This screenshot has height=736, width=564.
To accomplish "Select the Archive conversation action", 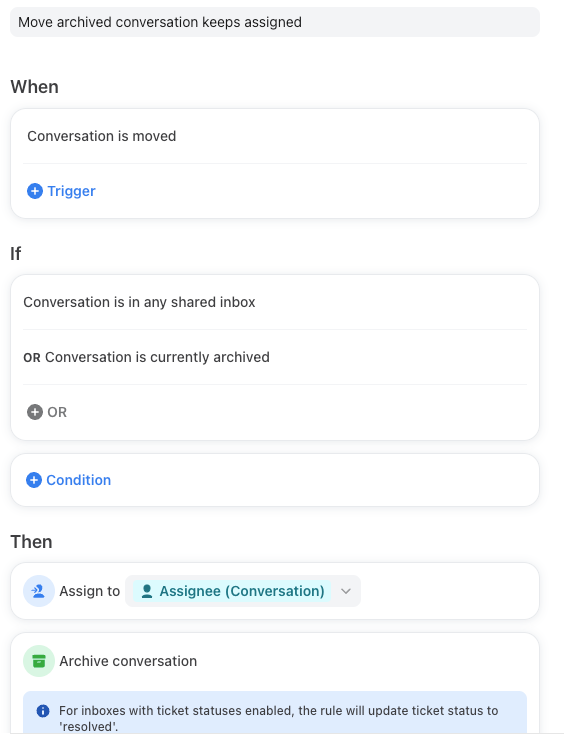I will [x=128, y=661].
